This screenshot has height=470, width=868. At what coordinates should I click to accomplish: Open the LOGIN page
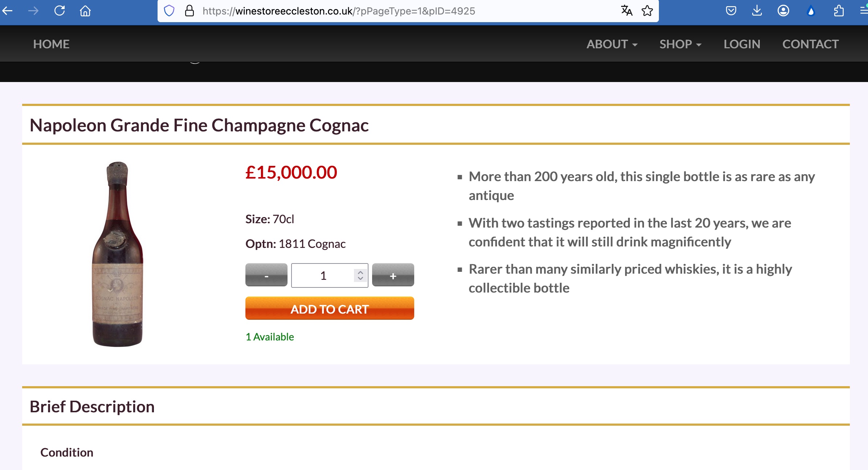point(742,44)
